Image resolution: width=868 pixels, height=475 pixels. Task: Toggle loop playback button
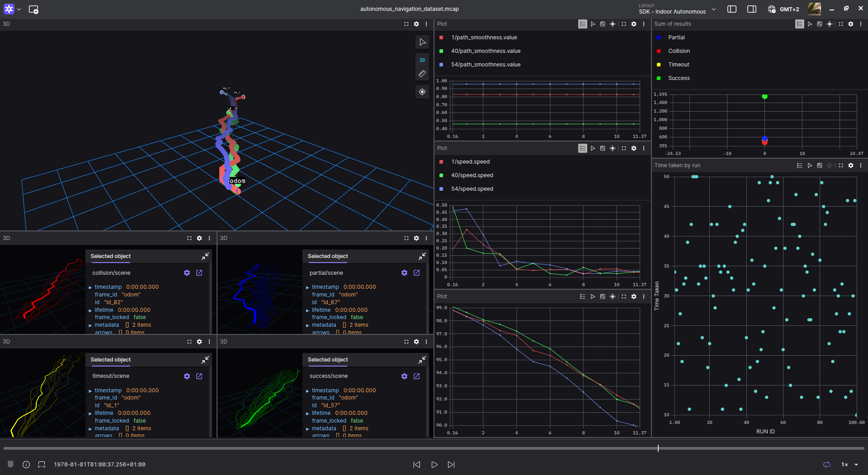click(x=826, y=465)
